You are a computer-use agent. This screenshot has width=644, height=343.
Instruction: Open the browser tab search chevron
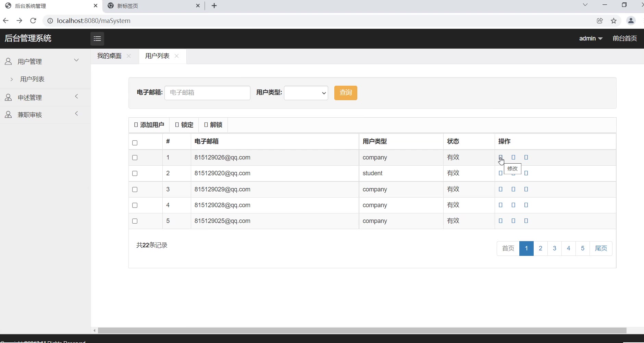585,5
